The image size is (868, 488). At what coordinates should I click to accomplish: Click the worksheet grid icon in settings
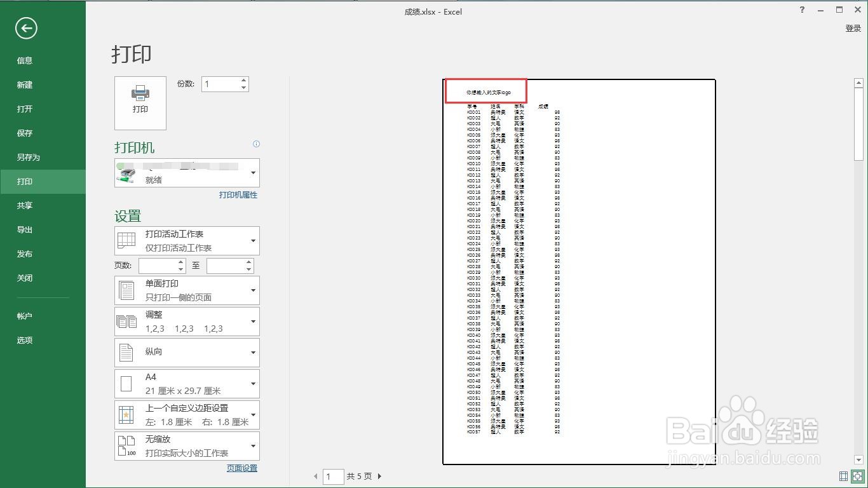[x=126, y=241]
